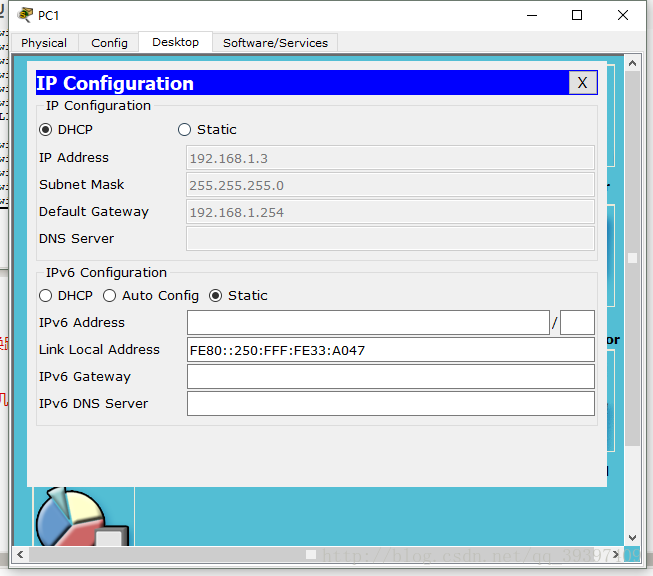Click the horizontal scrollbar right arrow
The image size is (653, 576).
(615, 554)
